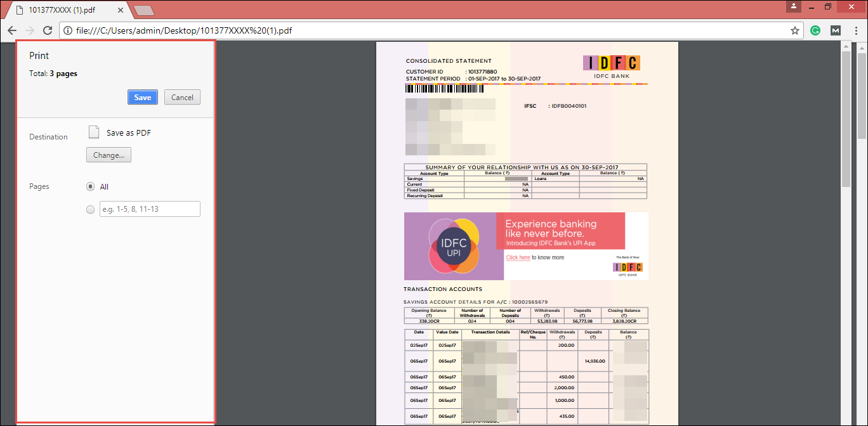The height and width of the screenshot is (426, 868).
Task: Click the 'Total: 3 pages' text
Action: coord(53,74)
